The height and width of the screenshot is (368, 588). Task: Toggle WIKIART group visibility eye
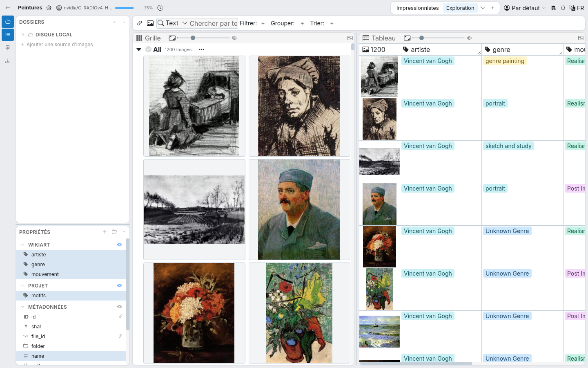(120, 245)
